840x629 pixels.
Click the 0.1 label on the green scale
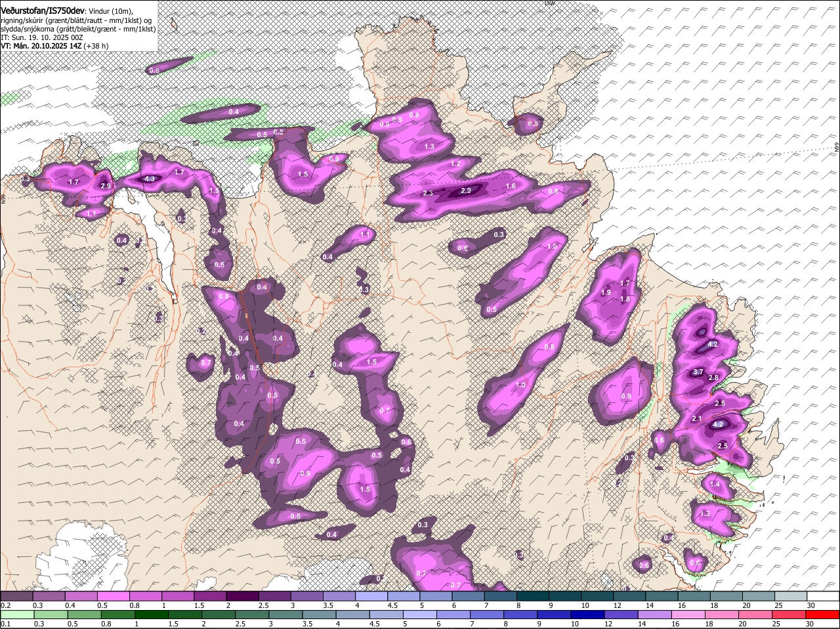click(x=6, y=624)
